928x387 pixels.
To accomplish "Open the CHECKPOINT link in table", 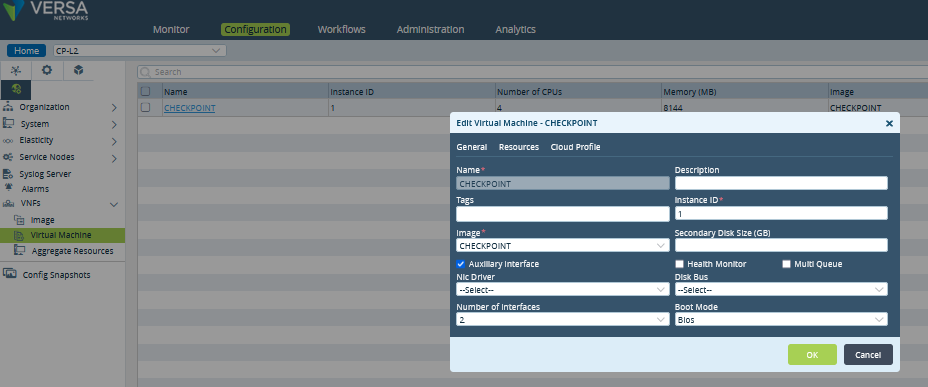I will click(x=189, y=108).
